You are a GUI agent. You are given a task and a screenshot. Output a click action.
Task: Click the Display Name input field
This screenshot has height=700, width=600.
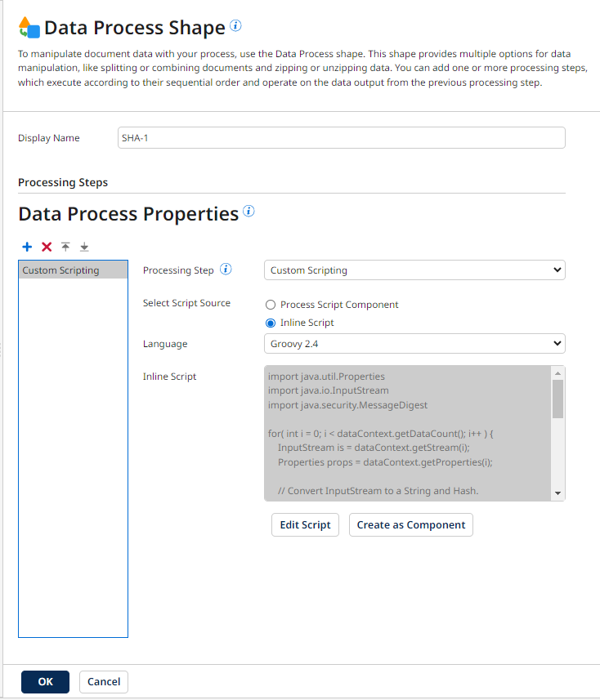(342, 138)
